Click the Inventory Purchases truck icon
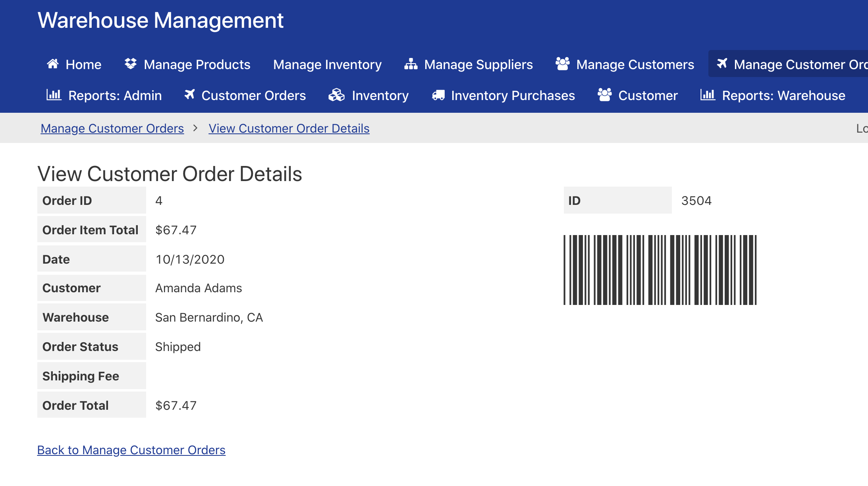Viewport: 868px width, 486px height. click(x=438, y=95)
